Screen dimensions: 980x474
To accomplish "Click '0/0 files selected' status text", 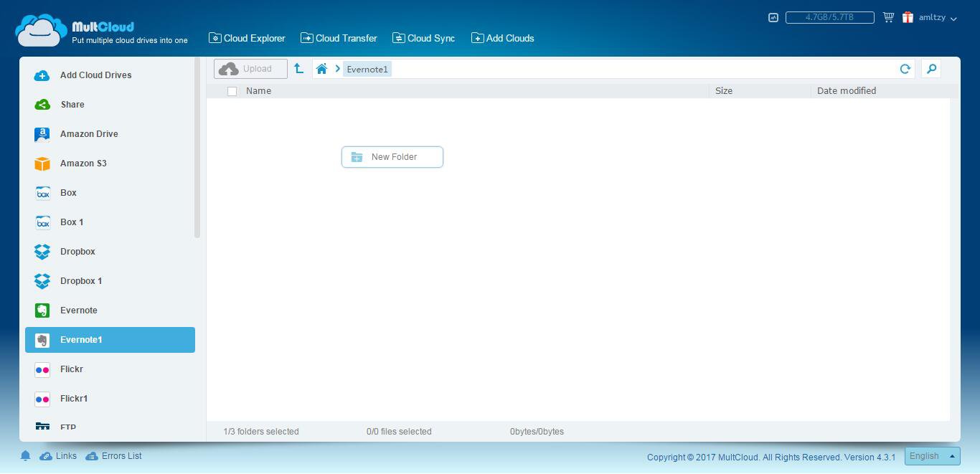I will (399, 432).
